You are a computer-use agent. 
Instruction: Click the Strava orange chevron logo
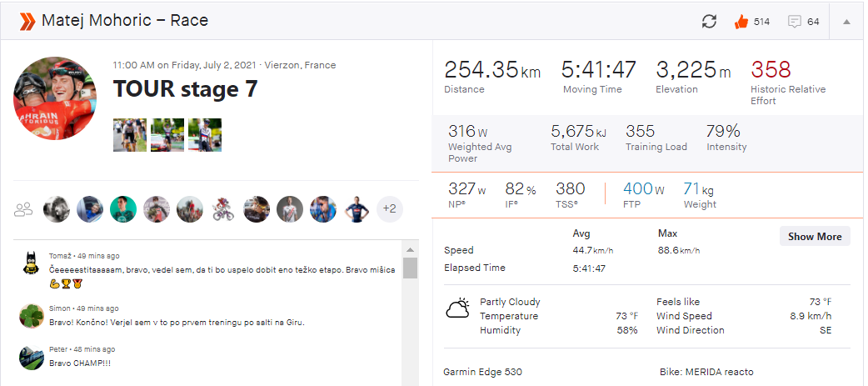click(x=27, y=21)
